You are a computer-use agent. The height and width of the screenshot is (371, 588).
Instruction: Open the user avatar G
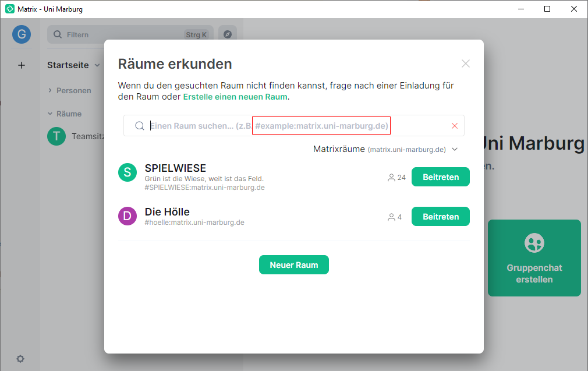click(22, 34)
